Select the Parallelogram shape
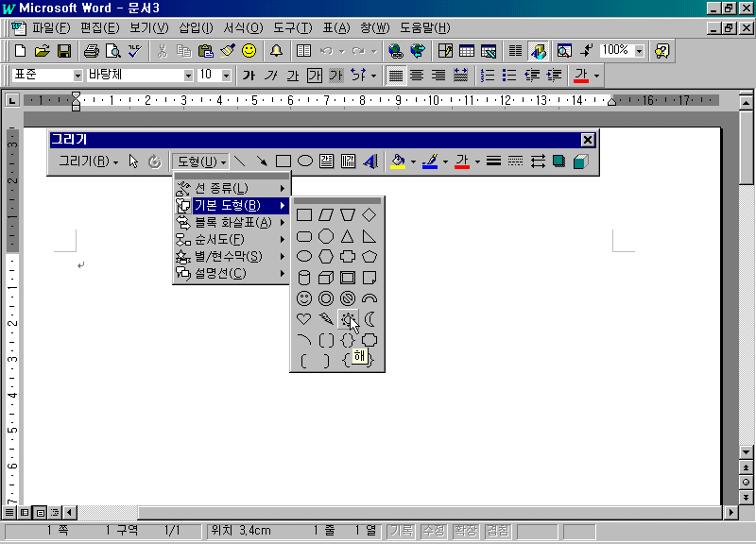 pos(326,215)
